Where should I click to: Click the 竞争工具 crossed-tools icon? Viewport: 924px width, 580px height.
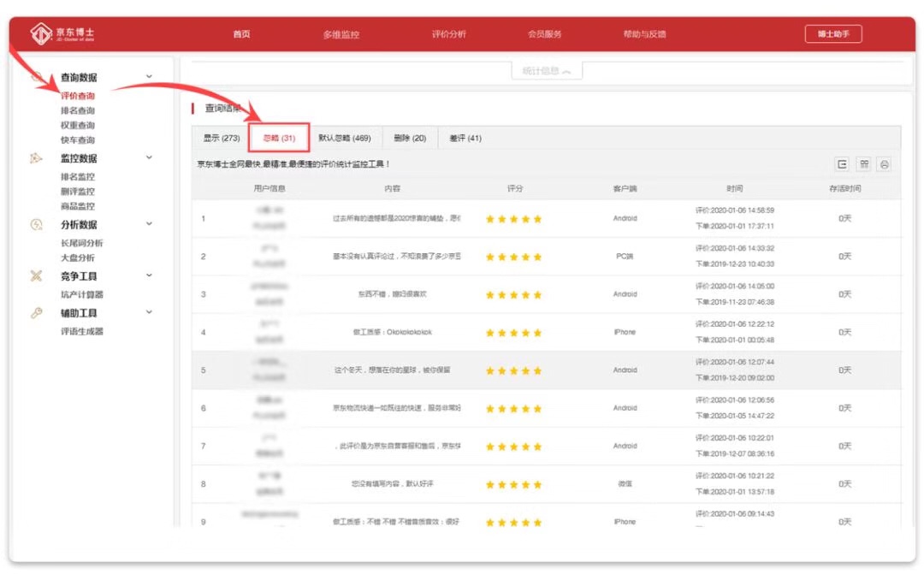tap(36, 275)
